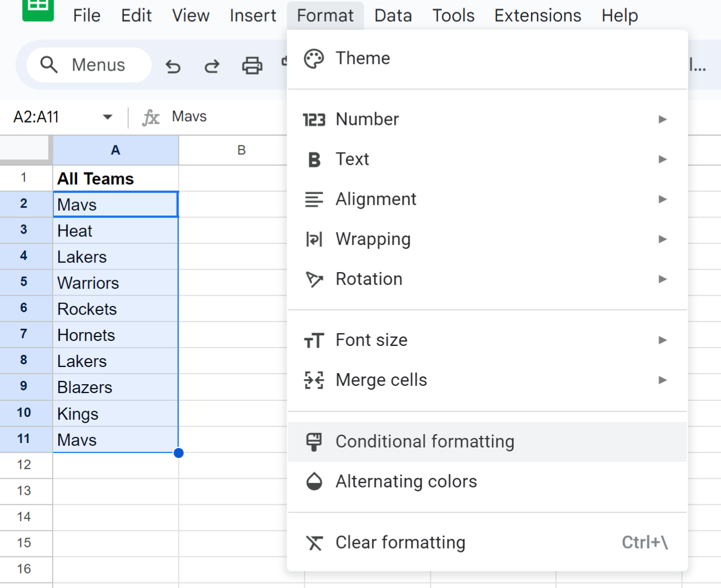
Task: Click the Alternating colors droplet icon
Action: (x=314, y=481)
